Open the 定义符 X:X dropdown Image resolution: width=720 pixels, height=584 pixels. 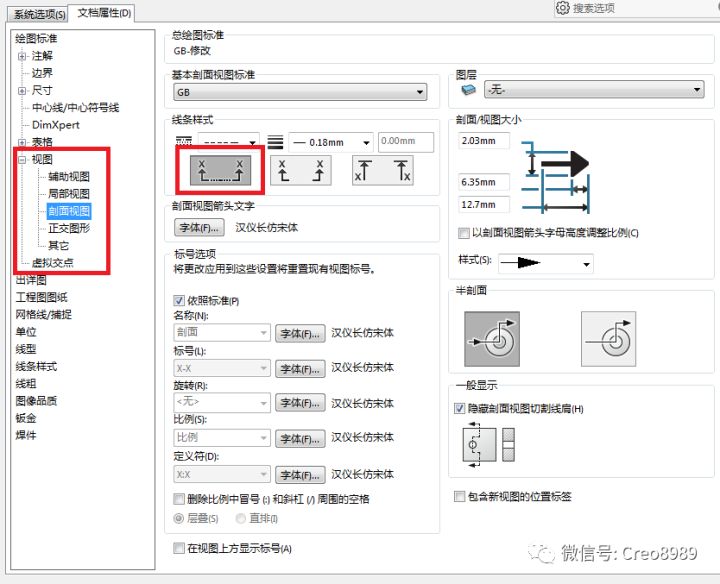[x=222, y=474]
